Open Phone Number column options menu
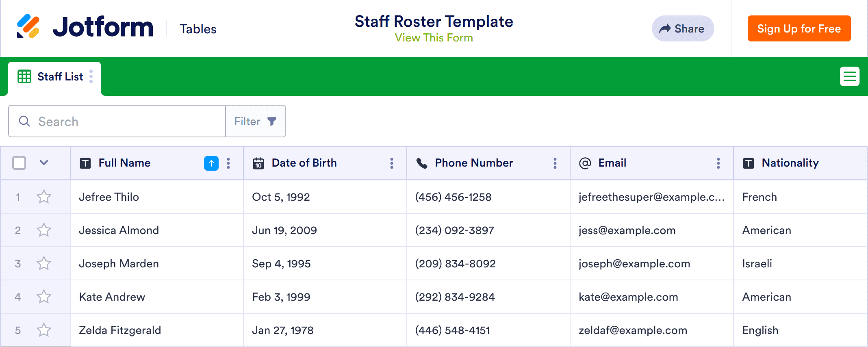 click(555, 163)
